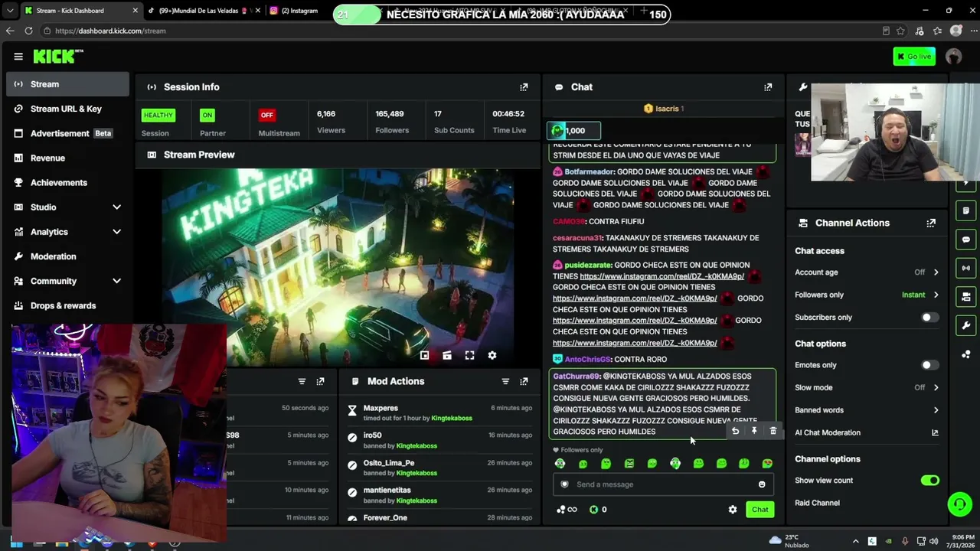Expand the Analytics sidebar section
Image resolution: width=980 pixels, height=551 pixels.
click(116, 232)
